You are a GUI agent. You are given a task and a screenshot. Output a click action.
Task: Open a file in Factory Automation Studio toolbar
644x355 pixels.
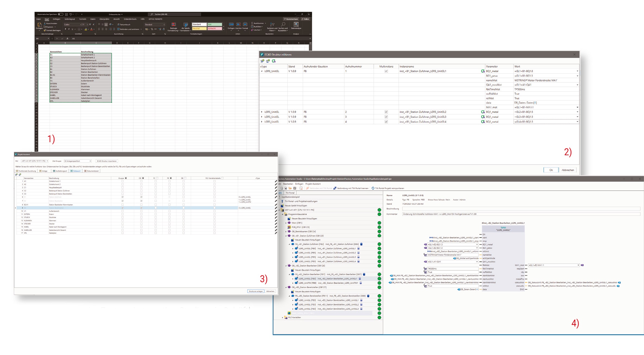(x=290, y=188)
